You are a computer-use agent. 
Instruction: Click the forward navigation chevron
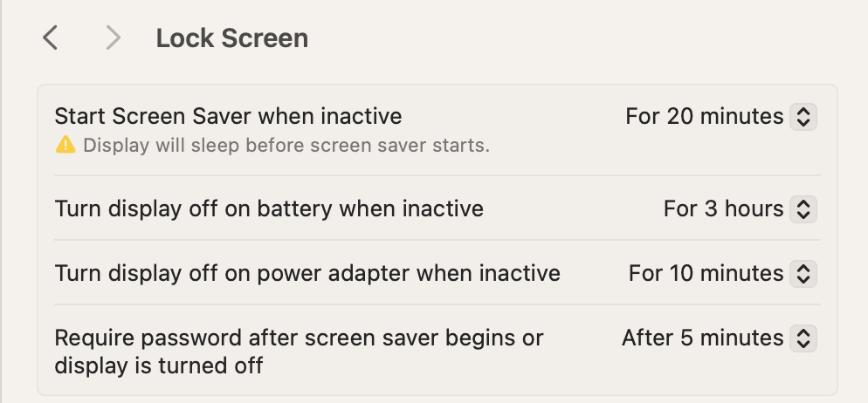[x=113, y=38]
